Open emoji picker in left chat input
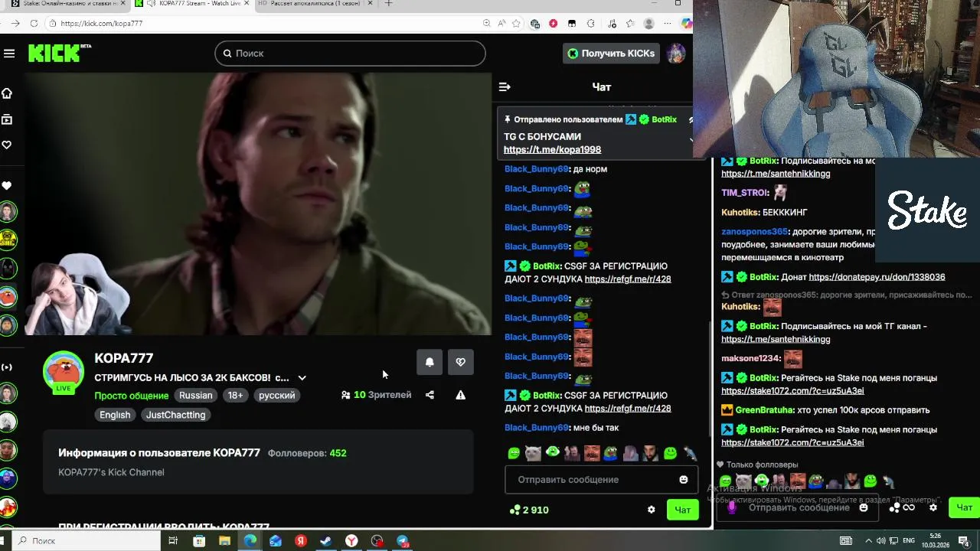The width and height of the screenshot is (980, 551). (x=684, y=480)
